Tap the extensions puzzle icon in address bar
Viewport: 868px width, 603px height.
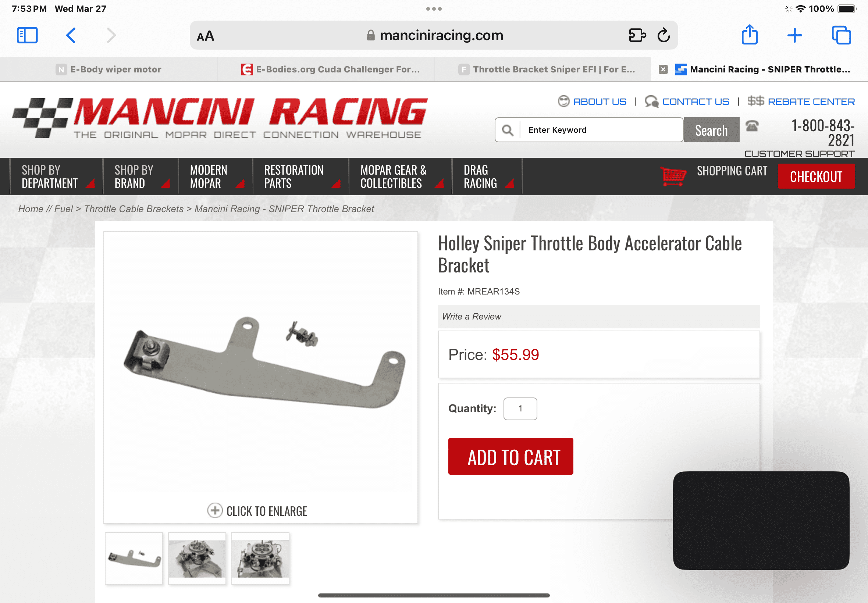click(x=637, y=36)
